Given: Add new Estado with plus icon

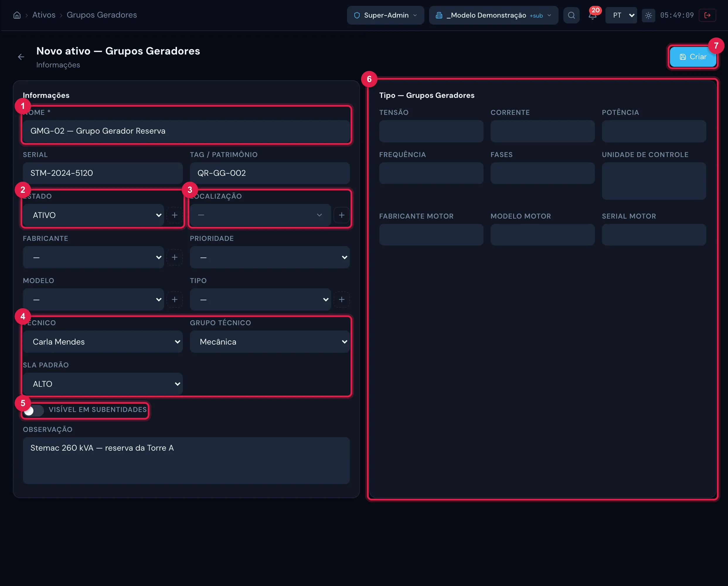Looking at the screenshot, I should 175,215.
